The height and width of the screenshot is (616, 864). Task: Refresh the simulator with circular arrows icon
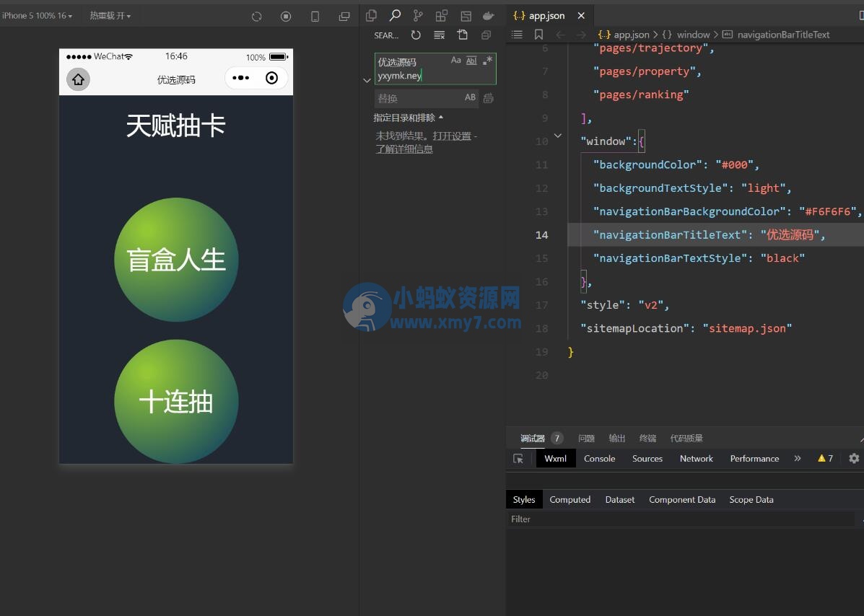(x=257, y=17)
